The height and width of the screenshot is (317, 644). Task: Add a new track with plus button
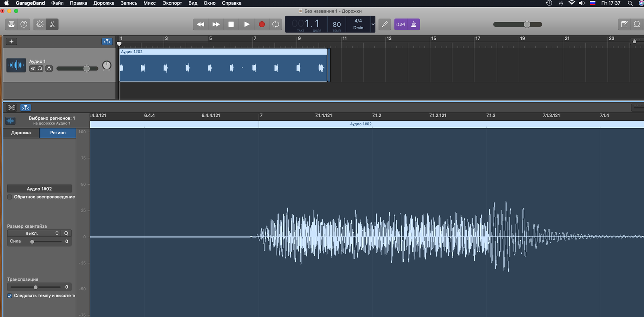click(12, 42)
